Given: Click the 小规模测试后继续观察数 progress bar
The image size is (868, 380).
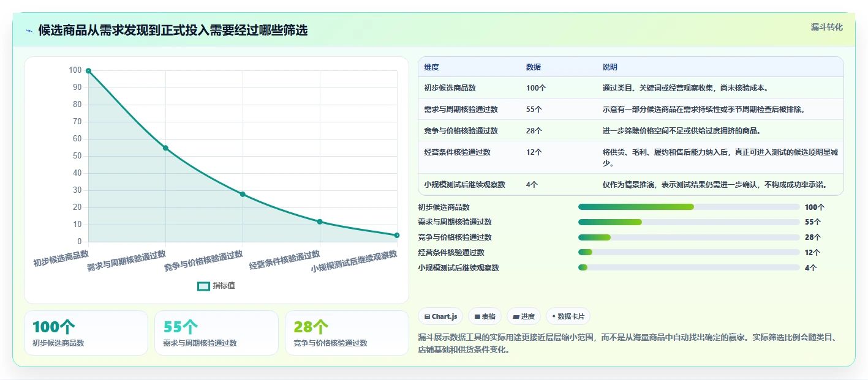Looking at the screenshot, I should pos(689,267).
